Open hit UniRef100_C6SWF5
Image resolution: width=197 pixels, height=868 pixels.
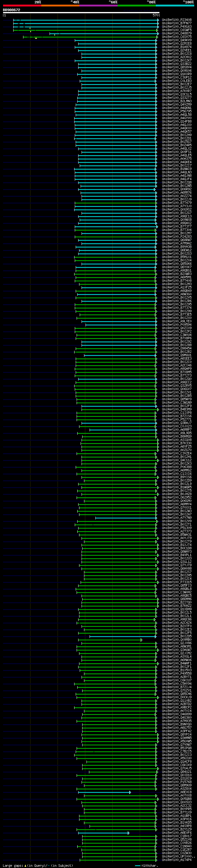(177, 30)
